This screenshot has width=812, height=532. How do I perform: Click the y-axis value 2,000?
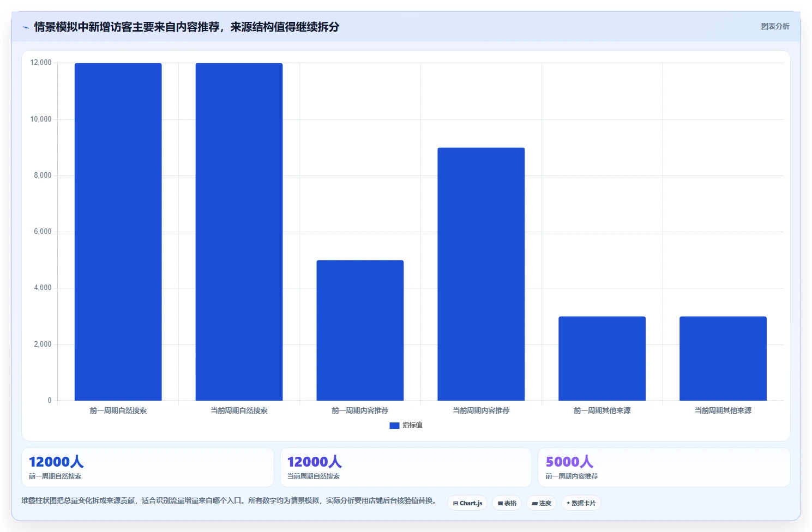[x=43, y=344]
